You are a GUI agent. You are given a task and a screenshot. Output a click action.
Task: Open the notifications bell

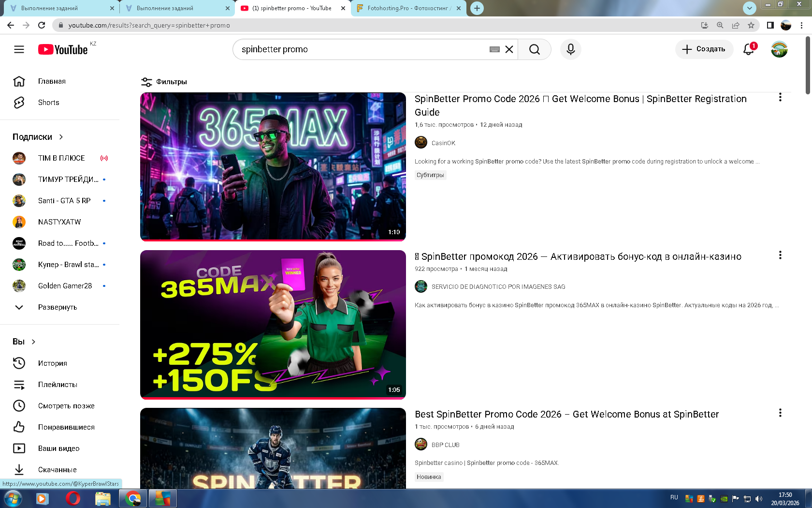[749, 49]
